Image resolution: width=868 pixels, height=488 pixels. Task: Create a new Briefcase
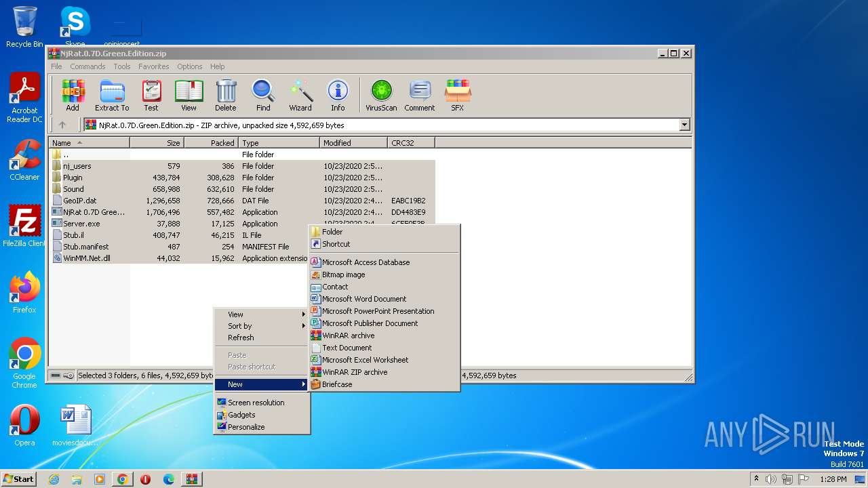pos(384,384)
